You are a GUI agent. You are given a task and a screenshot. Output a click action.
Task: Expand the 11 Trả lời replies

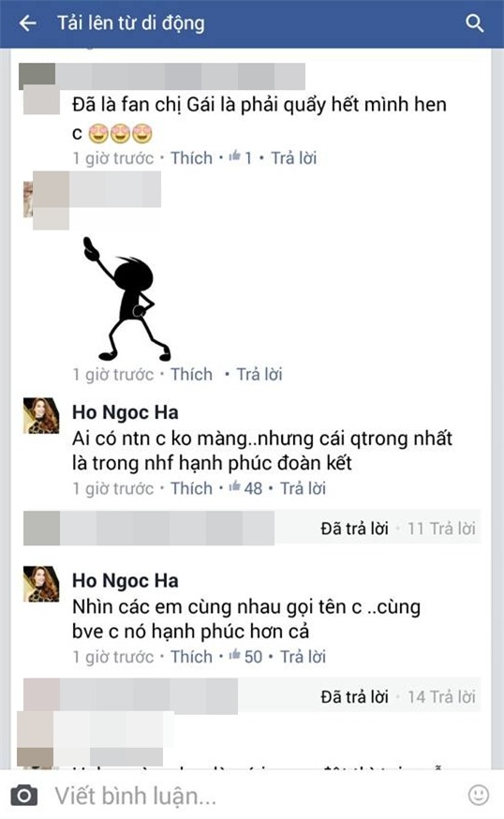pos(441,529)
